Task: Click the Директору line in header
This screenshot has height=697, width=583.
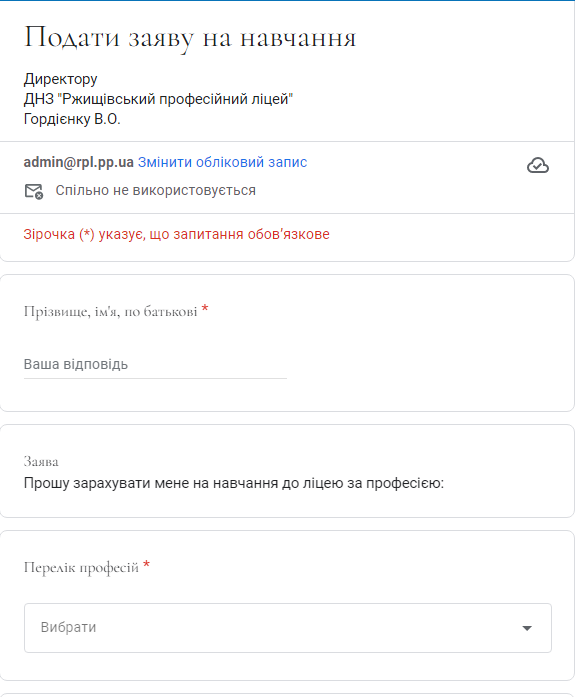Action: pos(60,79)
